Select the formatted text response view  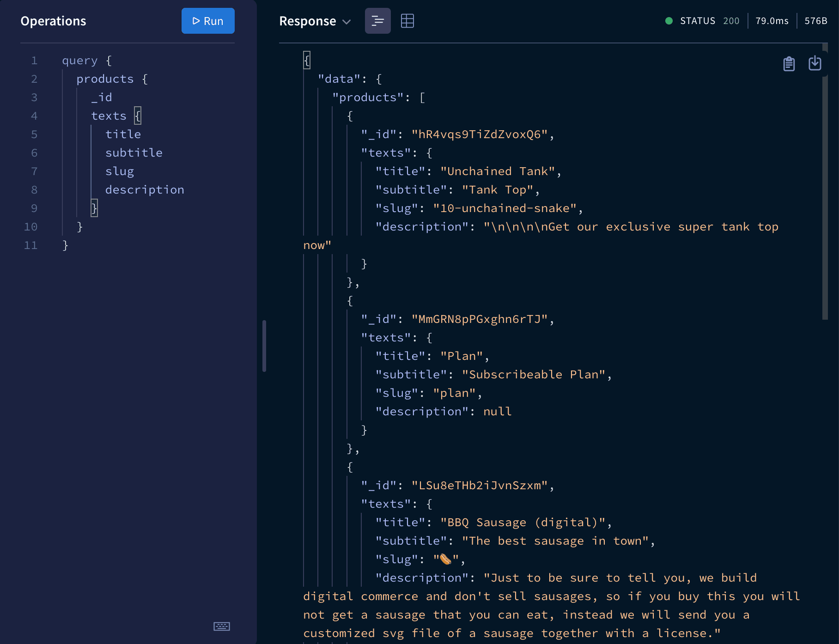click(x=377, y=21)
